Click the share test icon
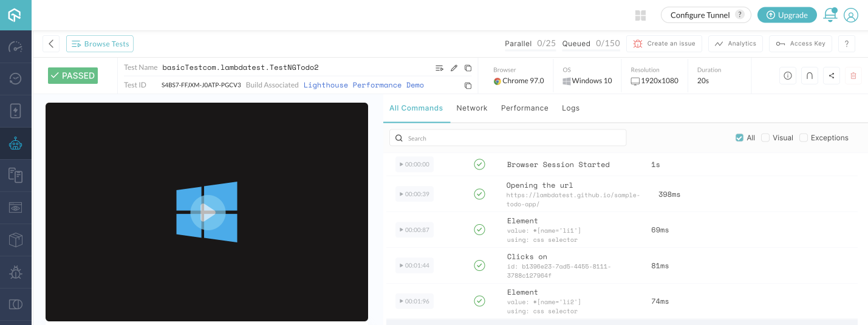868x325 pixels. (831, 76)
